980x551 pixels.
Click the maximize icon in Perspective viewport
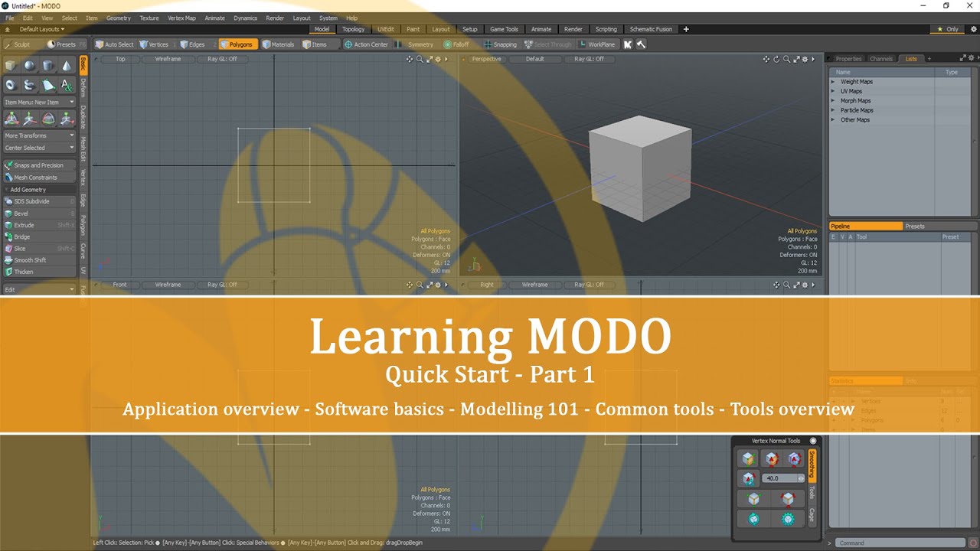tap(795, 59)
